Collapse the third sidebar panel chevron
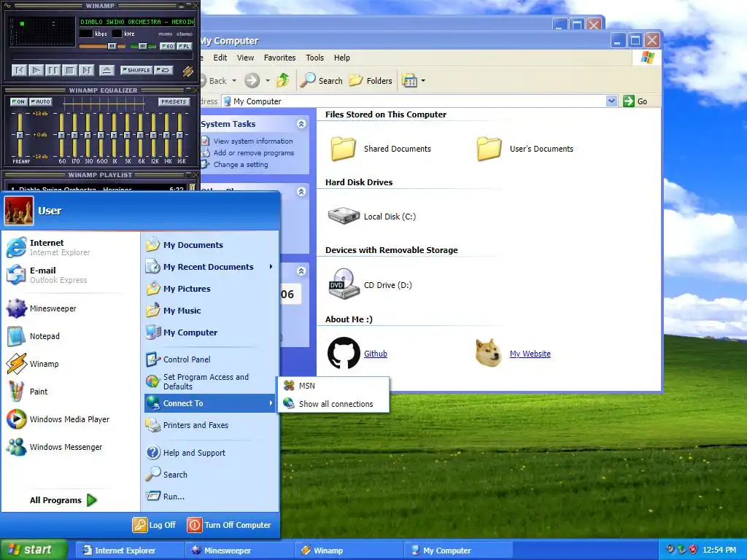 tap(301, 271)
